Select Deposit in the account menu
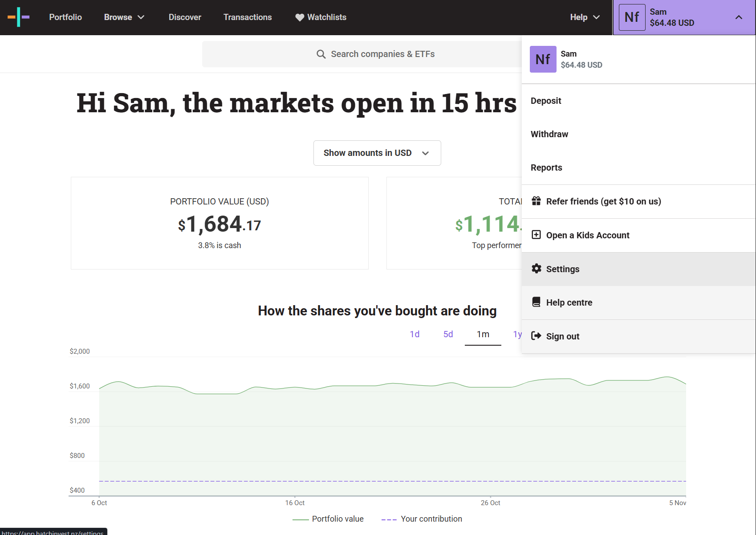756x535 pixels. [x=638, y=101]
